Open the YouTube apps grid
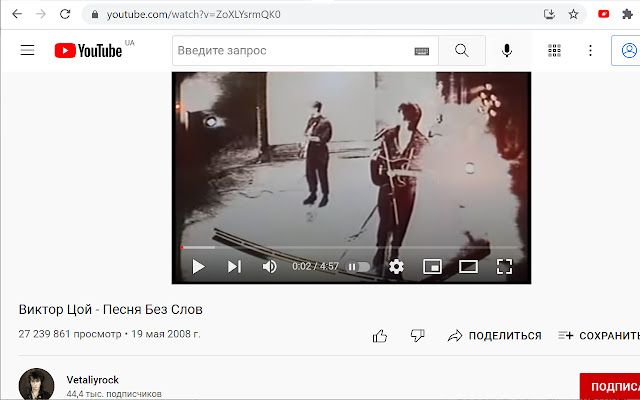 point(554,51)
